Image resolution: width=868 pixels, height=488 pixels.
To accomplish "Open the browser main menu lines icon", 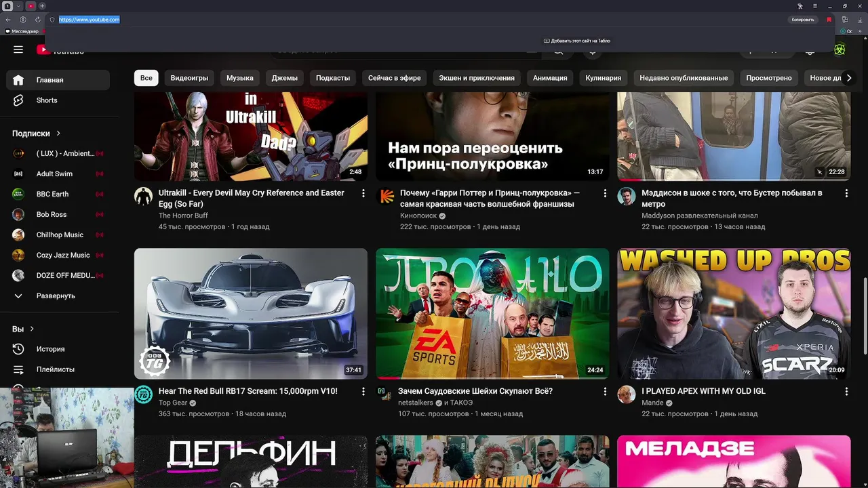I will click(x=816, y=6).
